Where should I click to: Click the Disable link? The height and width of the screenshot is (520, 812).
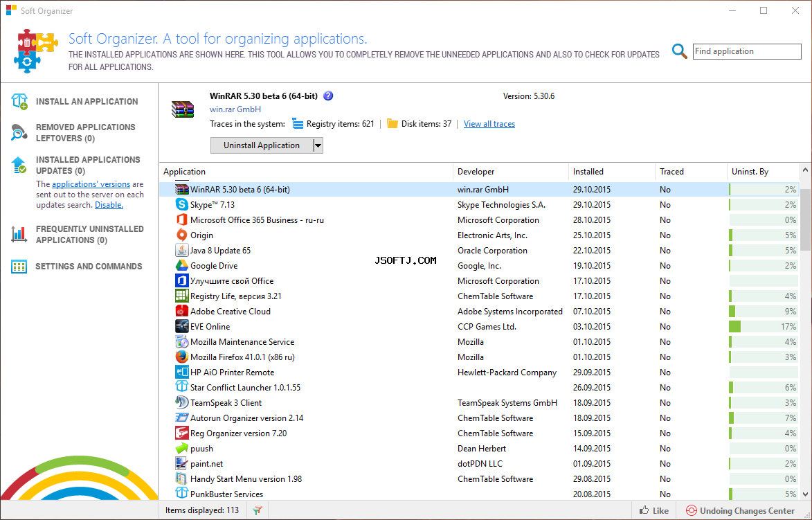pos(109,204)
